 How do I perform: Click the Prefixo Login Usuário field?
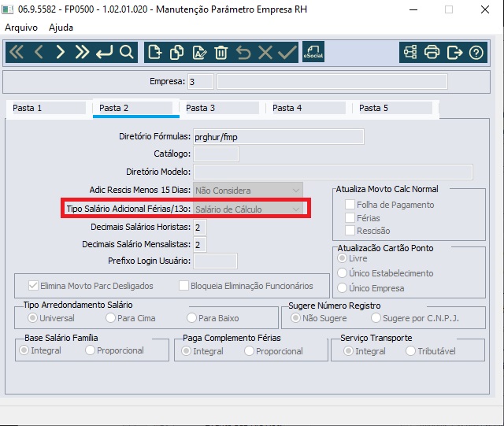(215, 261)
